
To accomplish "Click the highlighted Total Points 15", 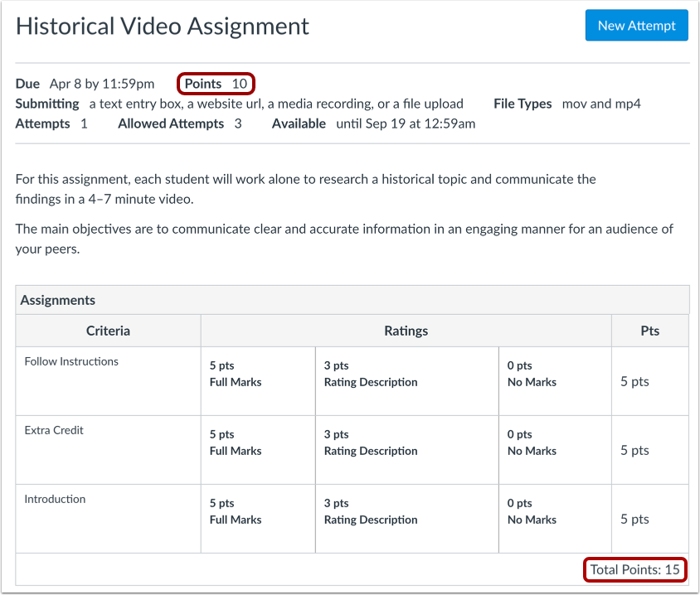I will pos(635,569).
